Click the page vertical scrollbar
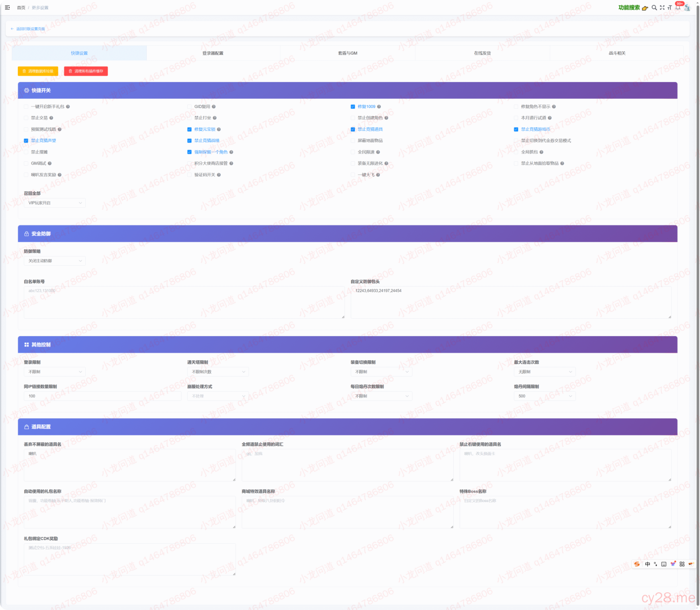 [698, 288]
